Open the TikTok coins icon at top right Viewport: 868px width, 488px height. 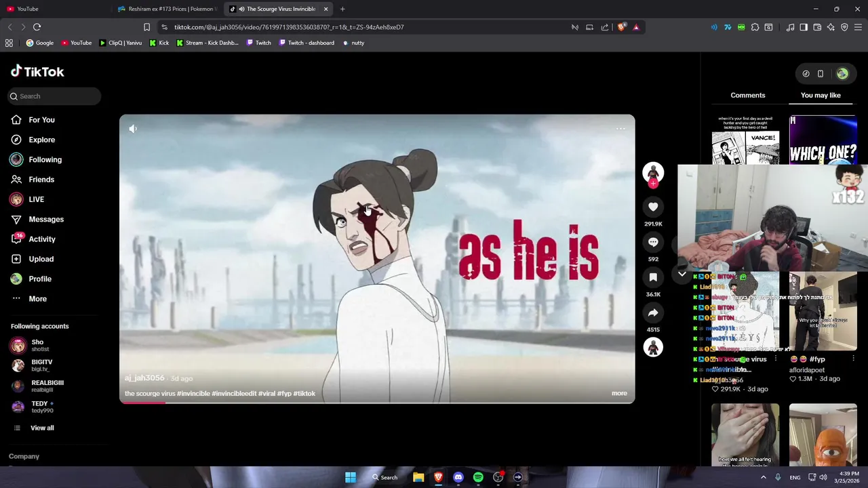coord(806,74)
